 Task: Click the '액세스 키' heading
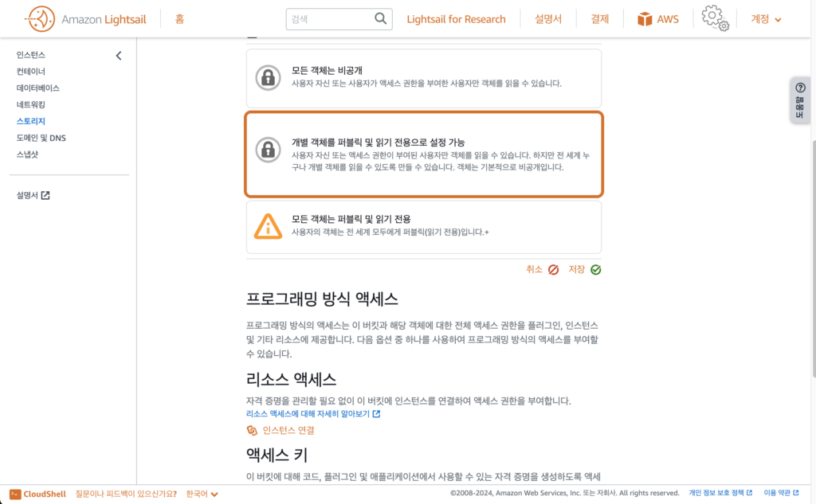tap(277, 455)
